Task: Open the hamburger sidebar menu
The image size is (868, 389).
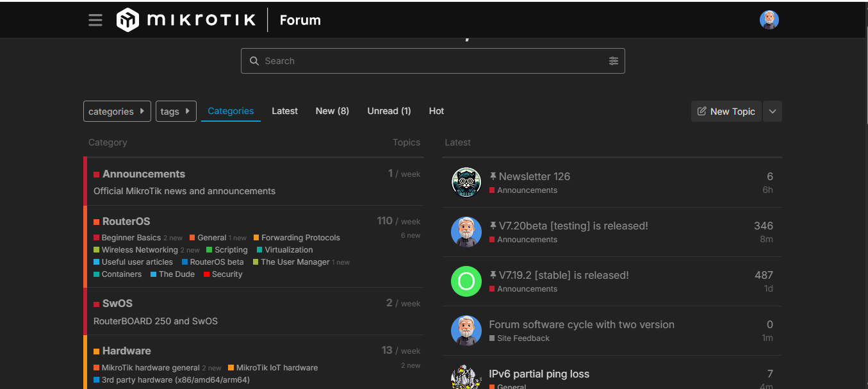Action: (95, 20)
